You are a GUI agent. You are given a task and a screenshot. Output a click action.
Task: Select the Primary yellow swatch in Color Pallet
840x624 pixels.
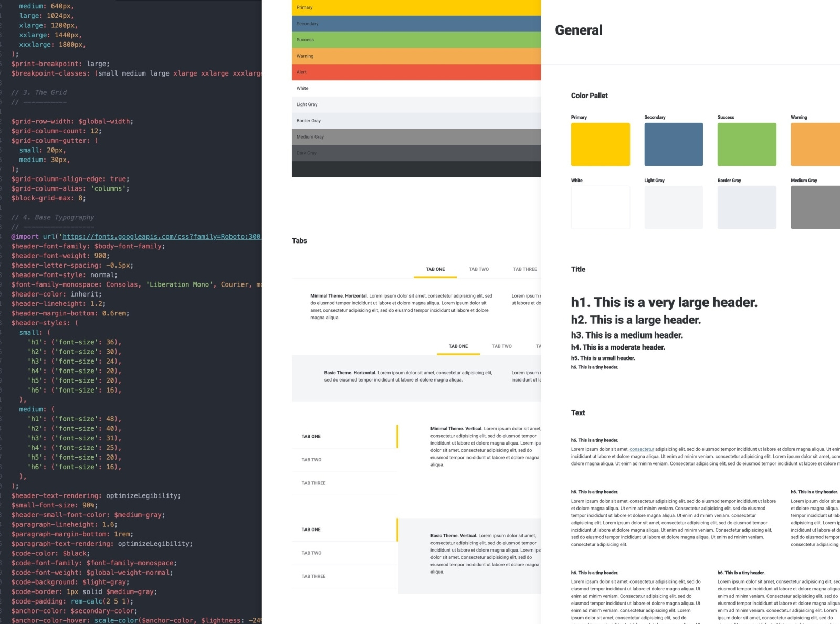pos(600,144)
